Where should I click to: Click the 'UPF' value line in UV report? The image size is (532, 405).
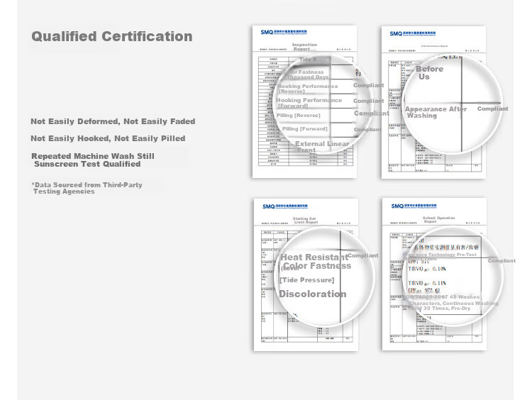point(423,291)
